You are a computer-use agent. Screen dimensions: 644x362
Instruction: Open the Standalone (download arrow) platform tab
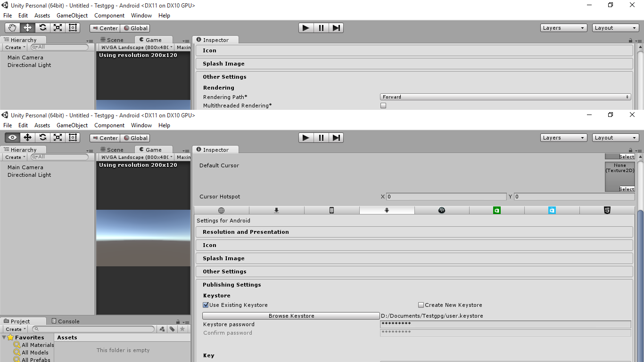click(277, 210)
